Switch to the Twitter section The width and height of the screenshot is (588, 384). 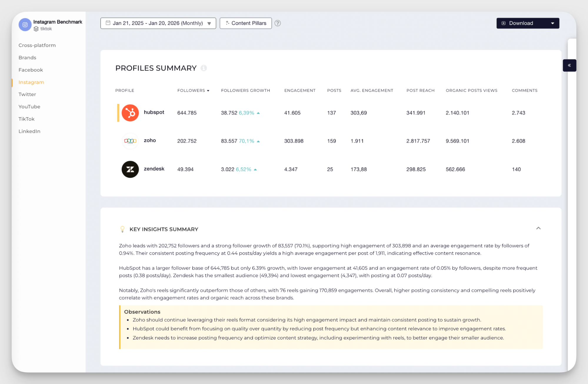pos(27,94)
